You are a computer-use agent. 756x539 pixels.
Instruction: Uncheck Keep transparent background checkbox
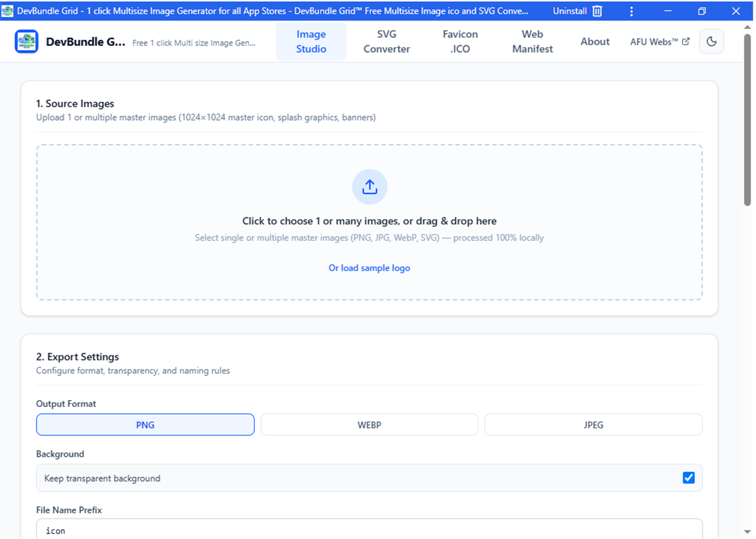[x=688, y=478]
